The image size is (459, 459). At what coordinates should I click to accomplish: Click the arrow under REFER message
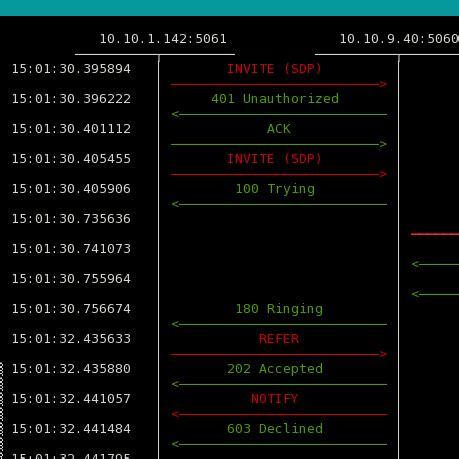click(x=279, y=354)
